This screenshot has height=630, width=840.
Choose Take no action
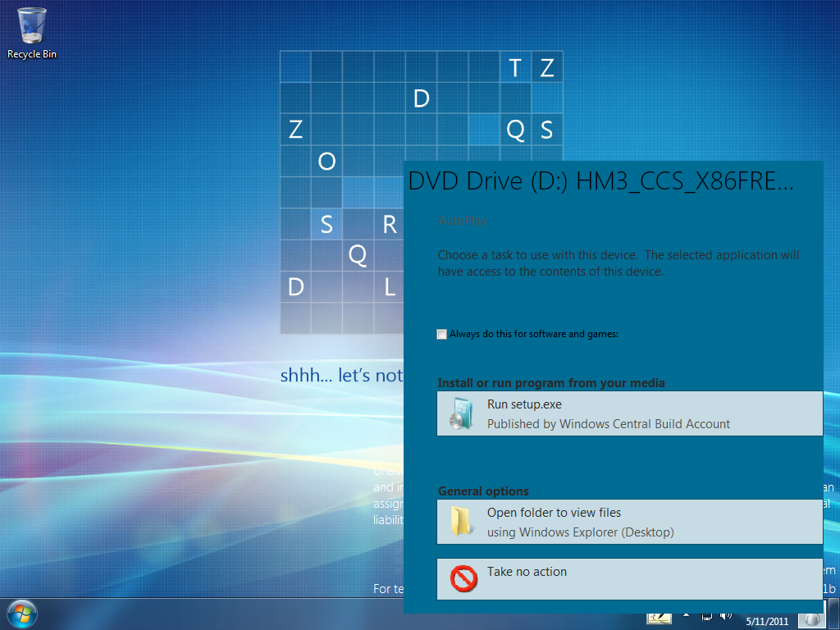point(629,579)
